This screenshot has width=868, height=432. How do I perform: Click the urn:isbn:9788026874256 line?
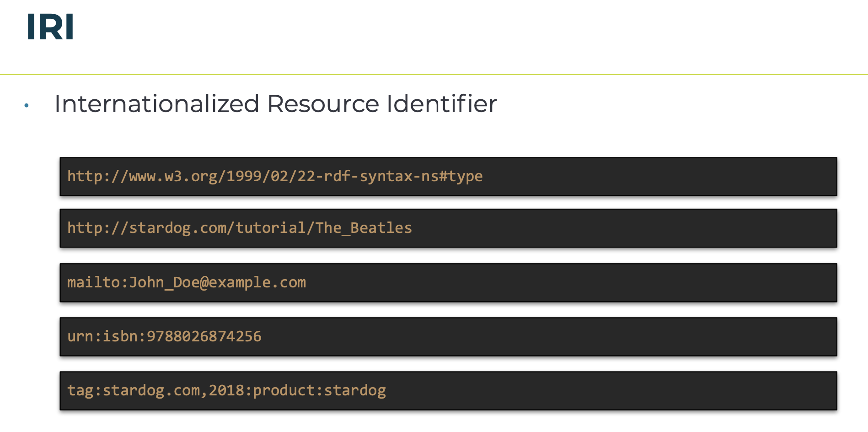164,336
